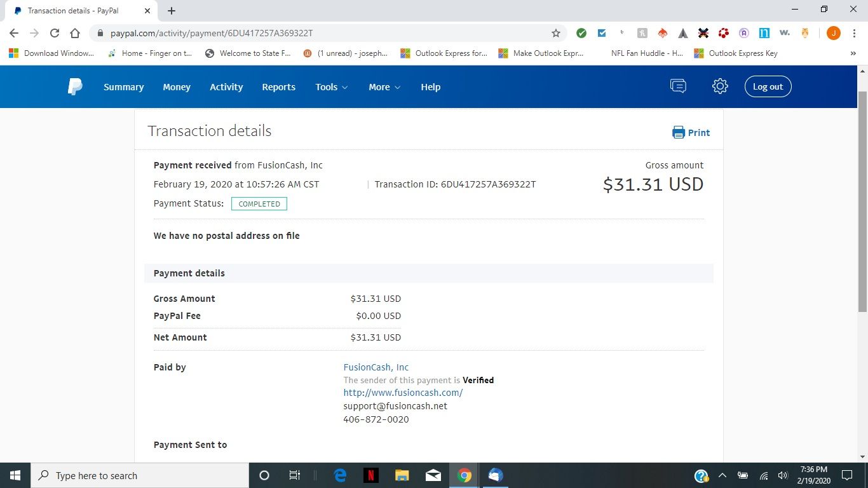Click the owl extension icon

pos(805,33)
